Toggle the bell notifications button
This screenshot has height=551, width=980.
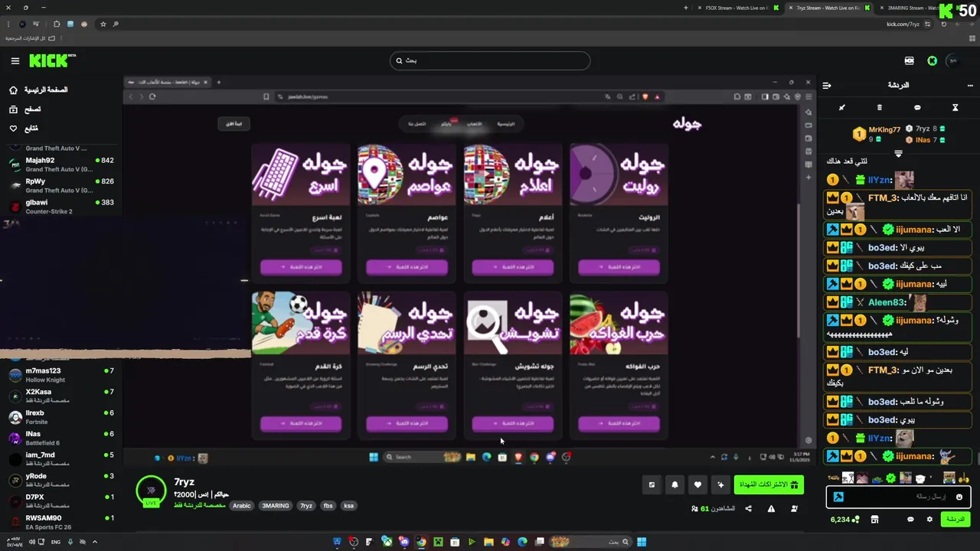(x=675, y=484)
